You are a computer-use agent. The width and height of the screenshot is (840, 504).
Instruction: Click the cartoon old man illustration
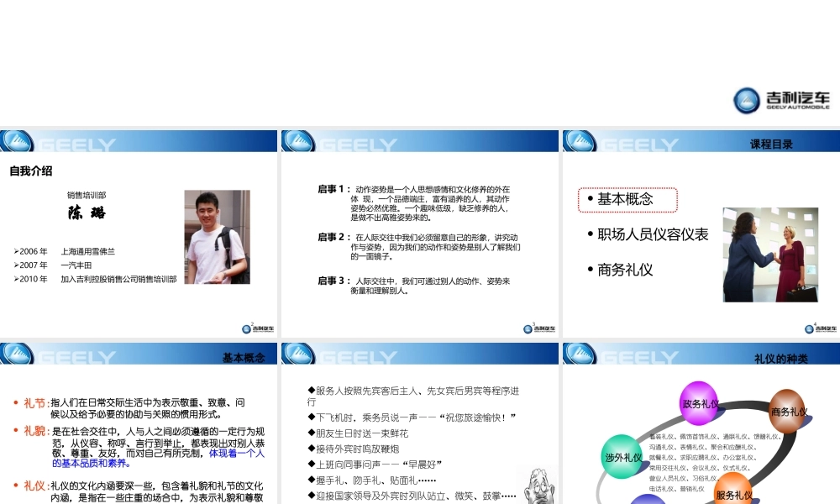pos(540,486)
